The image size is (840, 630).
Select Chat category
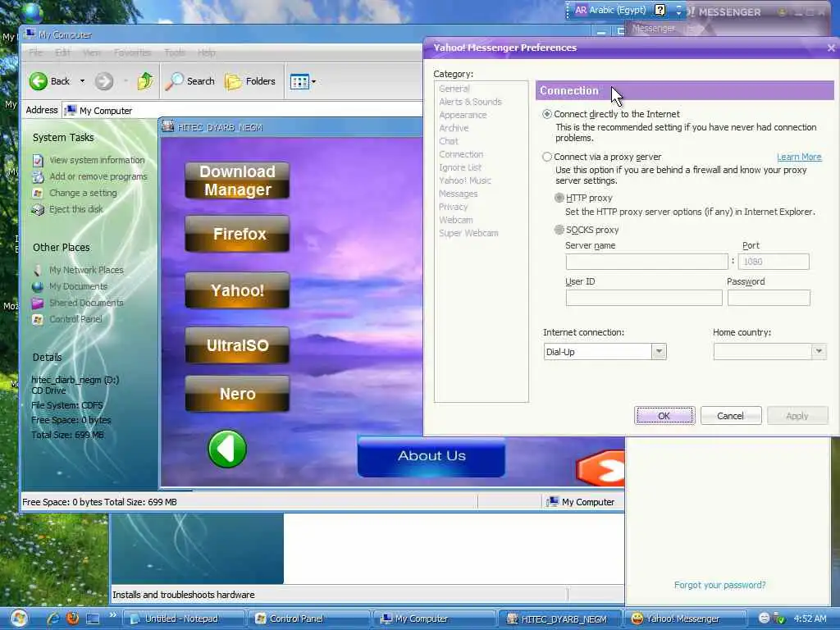click(449, 141)
